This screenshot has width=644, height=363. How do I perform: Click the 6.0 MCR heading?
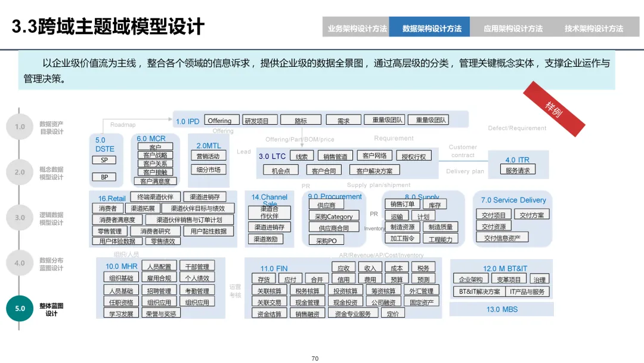coord(151,139)
